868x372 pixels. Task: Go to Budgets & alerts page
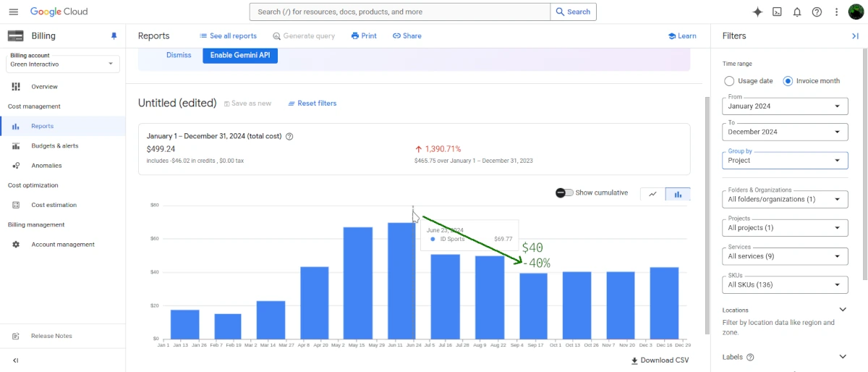click(x=54, y=146)
